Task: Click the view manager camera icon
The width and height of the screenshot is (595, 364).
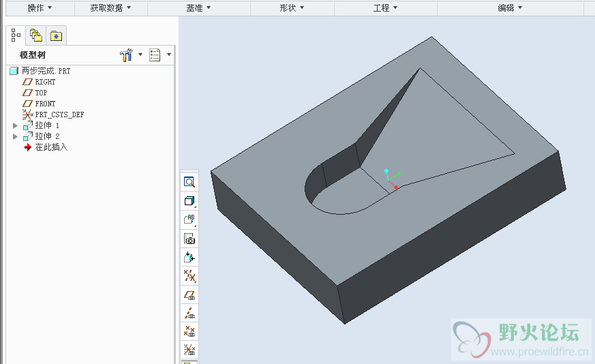Action: tap(189, 239)
